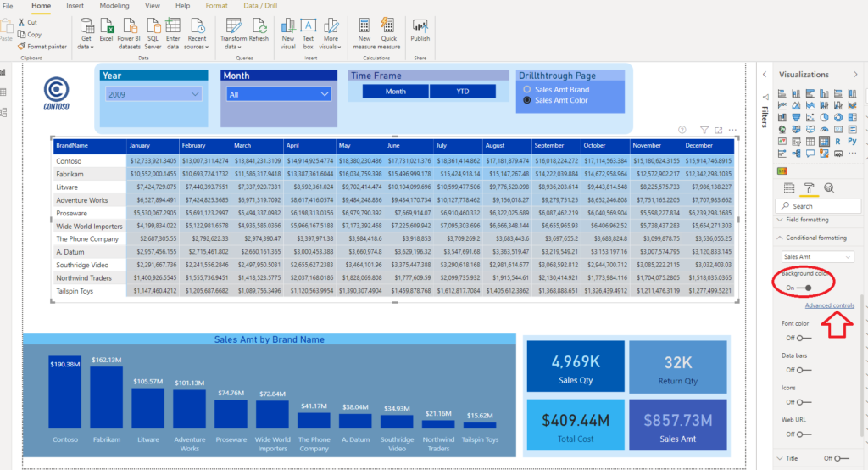
Task: Choose the Python visual icon
Action: click(853, 141)
